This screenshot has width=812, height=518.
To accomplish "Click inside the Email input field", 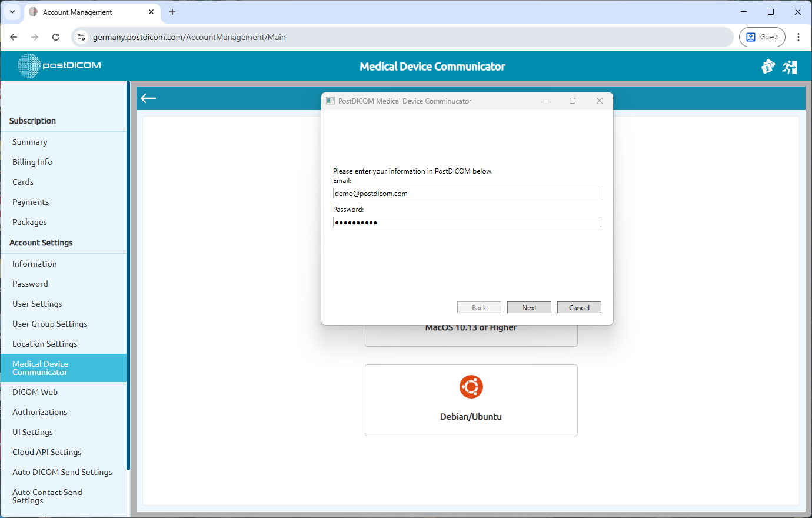I will tap(467, 193).
